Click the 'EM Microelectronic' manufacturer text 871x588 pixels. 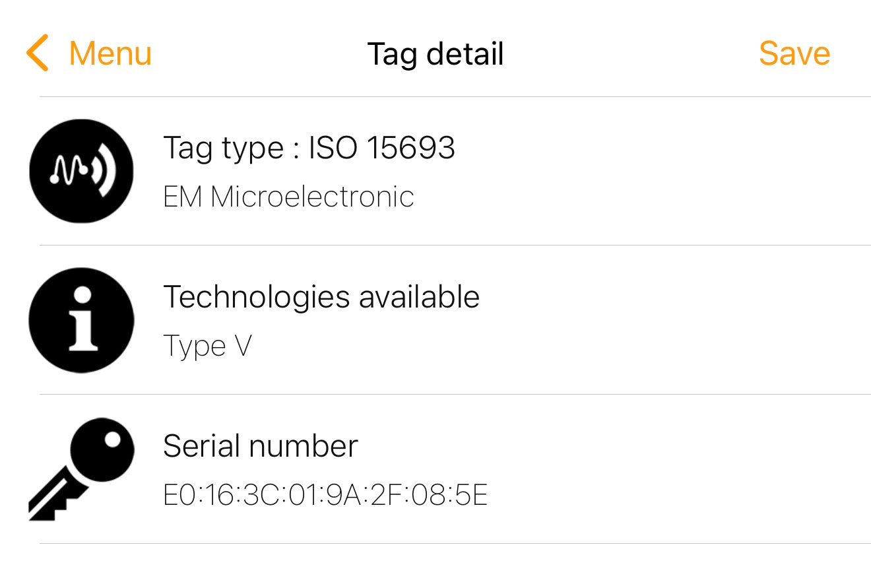[x=288, y=197]
